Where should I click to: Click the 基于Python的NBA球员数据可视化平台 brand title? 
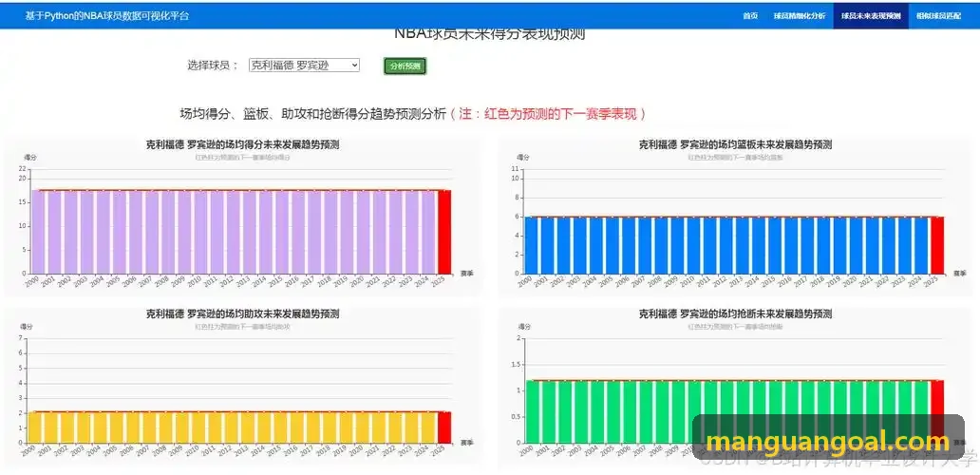tap(107, 16)
